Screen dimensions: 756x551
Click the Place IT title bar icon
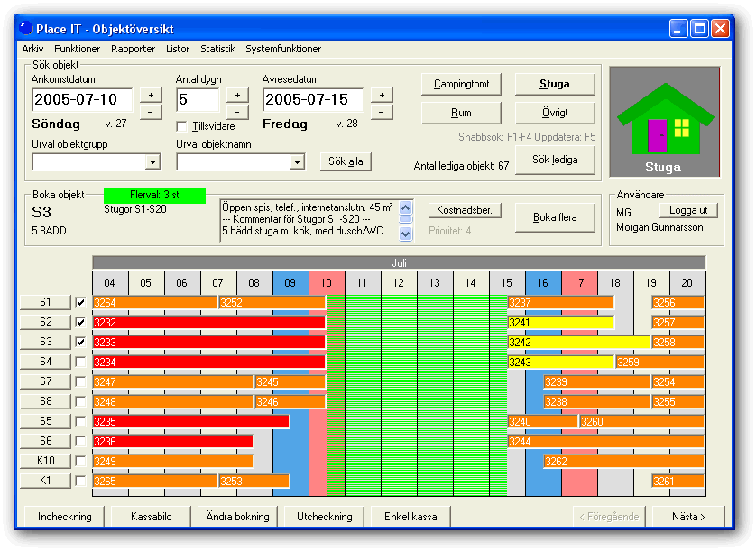pyautogui.click(x=26, y=29)
